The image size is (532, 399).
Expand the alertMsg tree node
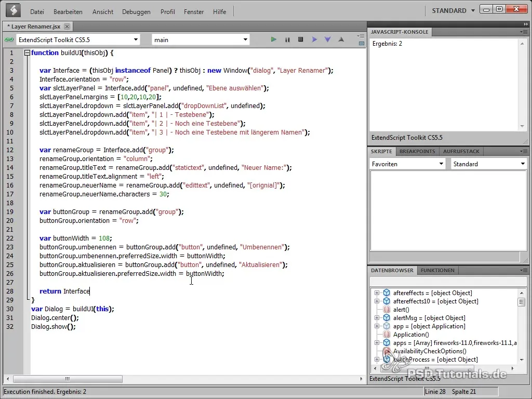(x=377, y=318)
